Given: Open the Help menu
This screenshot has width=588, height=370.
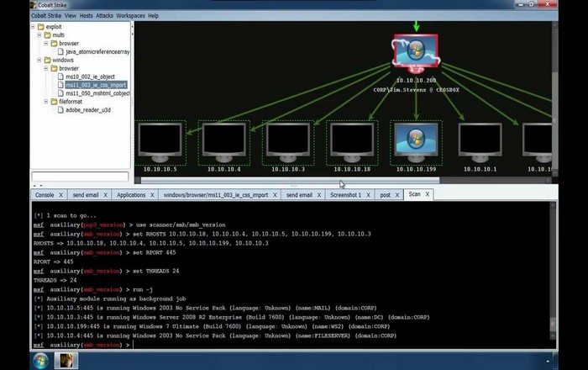Looking at the screenshot, I should (x=154, y=16).
